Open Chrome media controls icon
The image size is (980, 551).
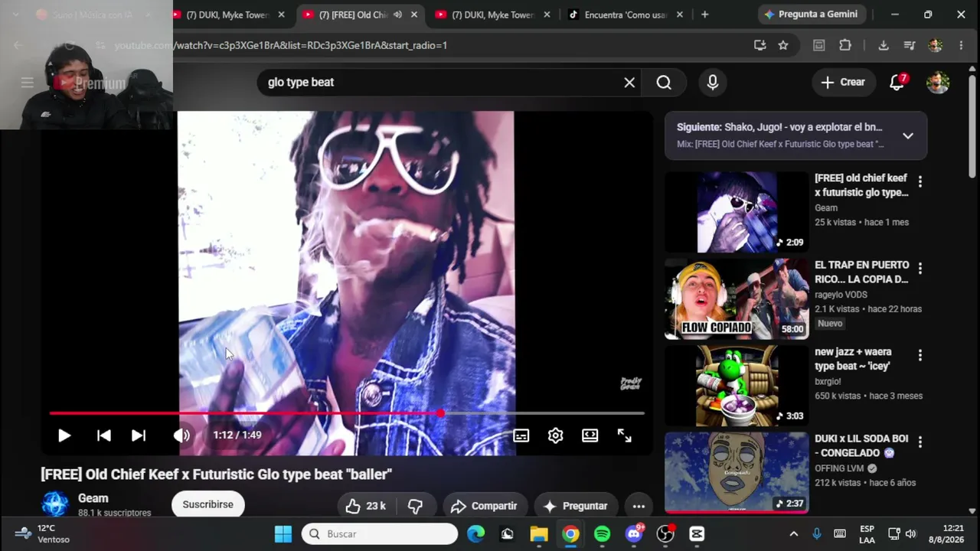pyautogui.click(x=910, y=45)
